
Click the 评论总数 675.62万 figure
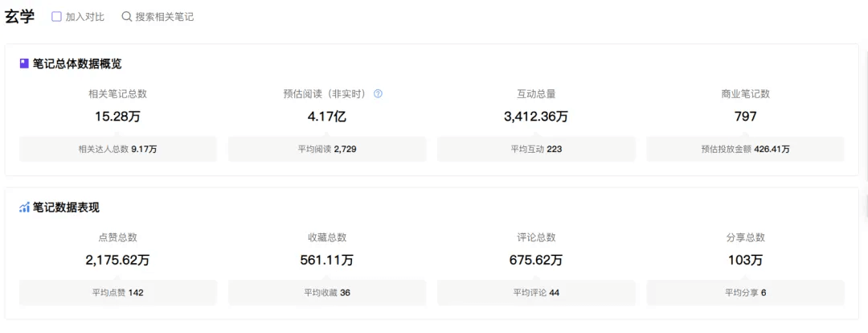click(536, 260)
